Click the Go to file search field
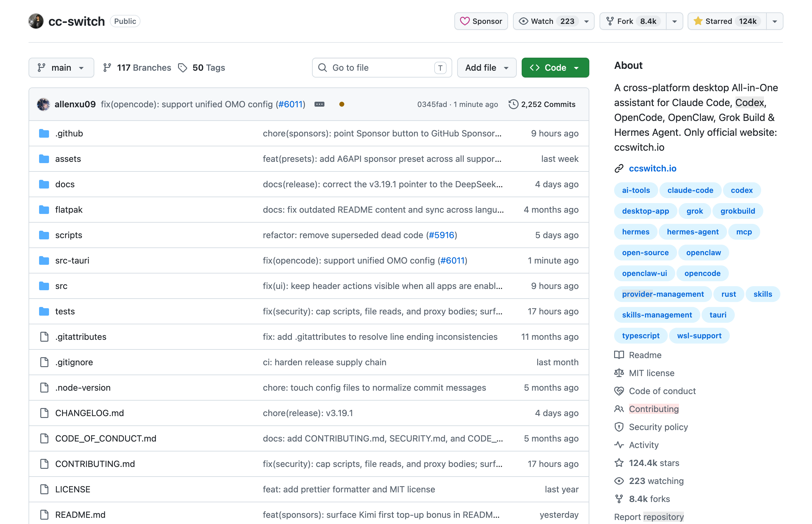This screenshot has width=812, height=524. [x=381, y=68]
